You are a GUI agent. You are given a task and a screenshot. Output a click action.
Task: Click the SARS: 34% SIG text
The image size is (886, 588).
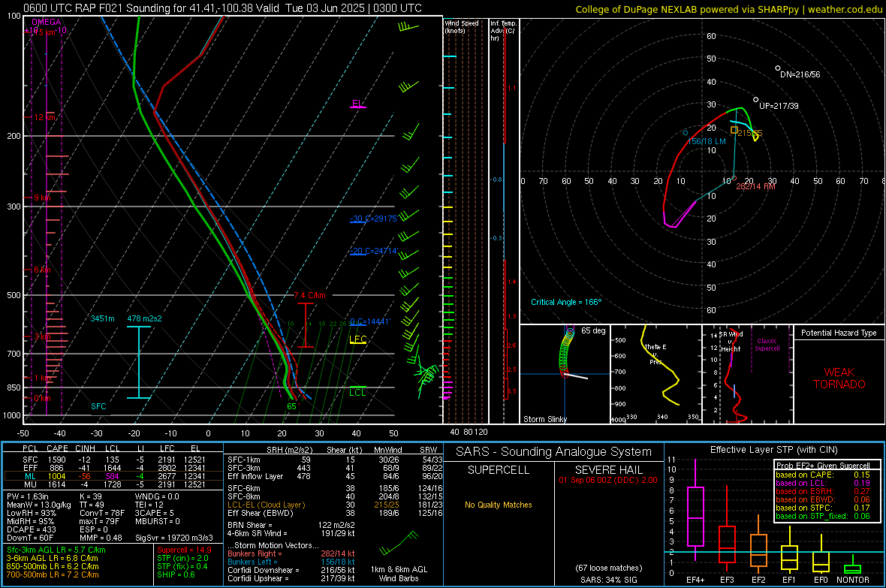(x=608, y=580)
